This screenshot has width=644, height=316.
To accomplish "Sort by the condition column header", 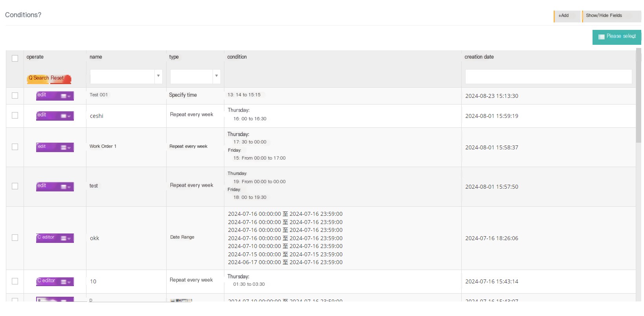I will (x=237, y=57).
